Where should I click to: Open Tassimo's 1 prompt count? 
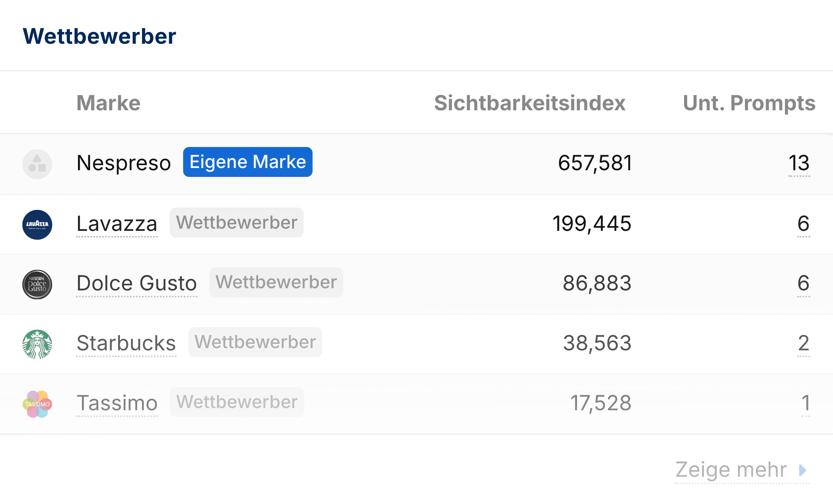point(805,403)
